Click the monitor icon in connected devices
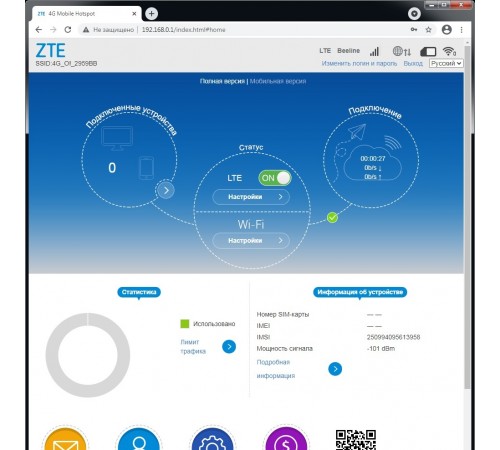This screenshot has height=450, width=500. pos(117,138)
